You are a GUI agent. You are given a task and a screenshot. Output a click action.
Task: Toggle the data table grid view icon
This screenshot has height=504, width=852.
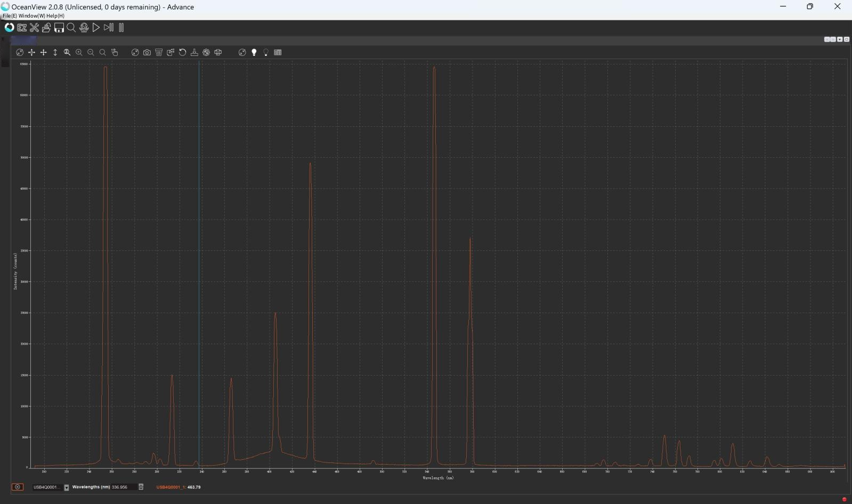(x=278, y=52)
